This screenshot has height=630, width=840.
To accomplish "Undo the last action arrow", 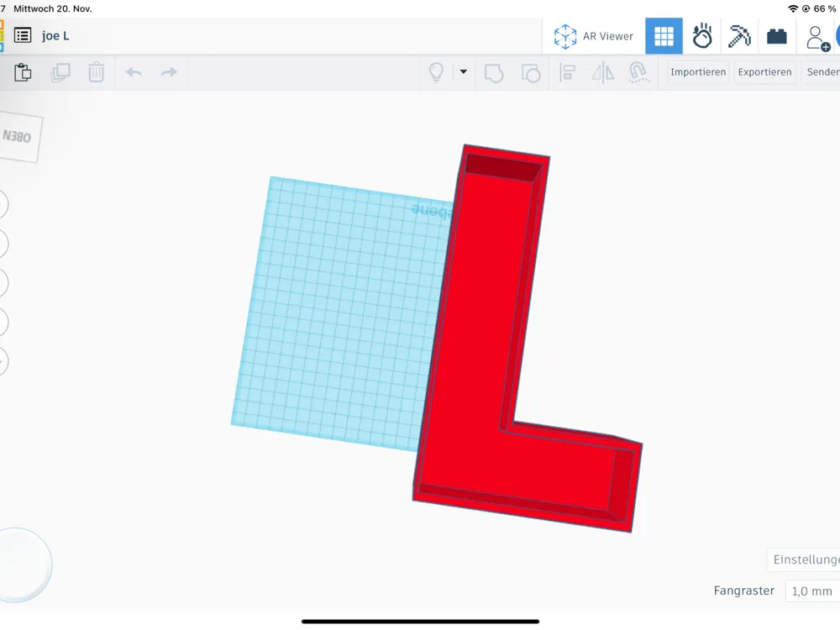I will point(134,72).
